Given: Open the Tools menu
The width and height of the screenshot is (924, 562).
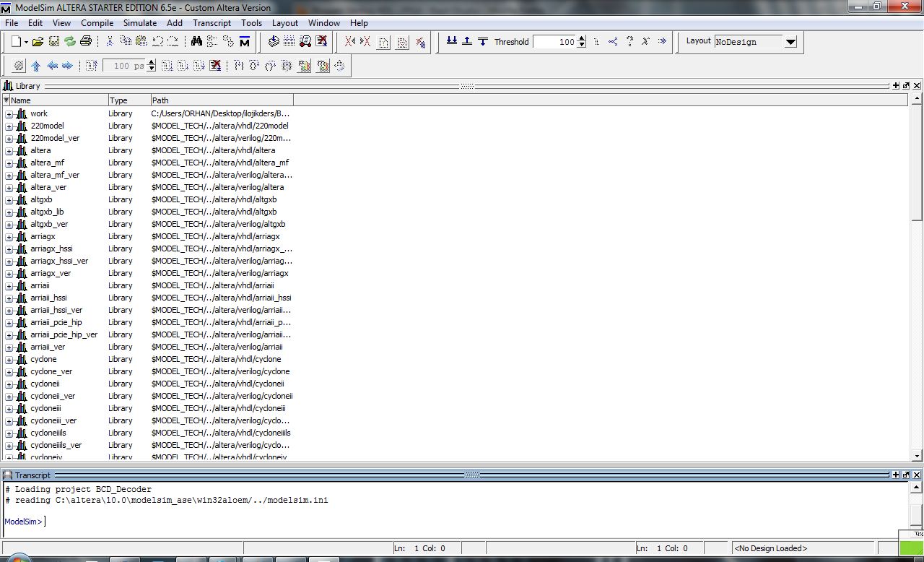Looking at the screenshot, I should point(251,23).
